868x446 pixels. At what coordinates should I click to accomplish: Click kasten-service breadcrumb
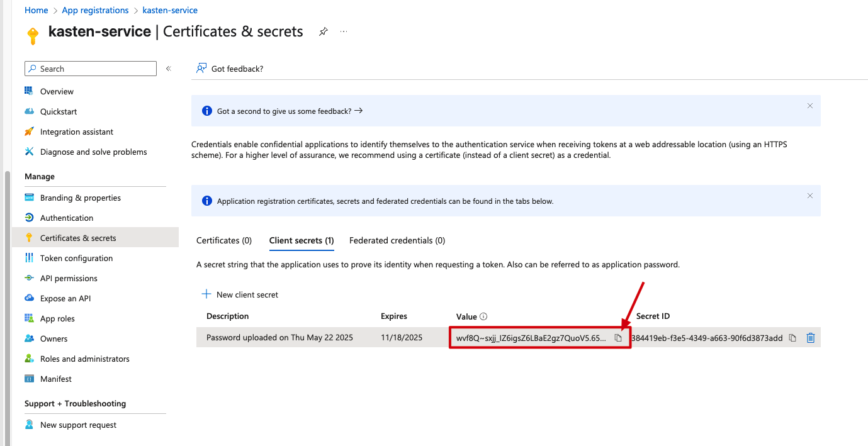(170, 10)
